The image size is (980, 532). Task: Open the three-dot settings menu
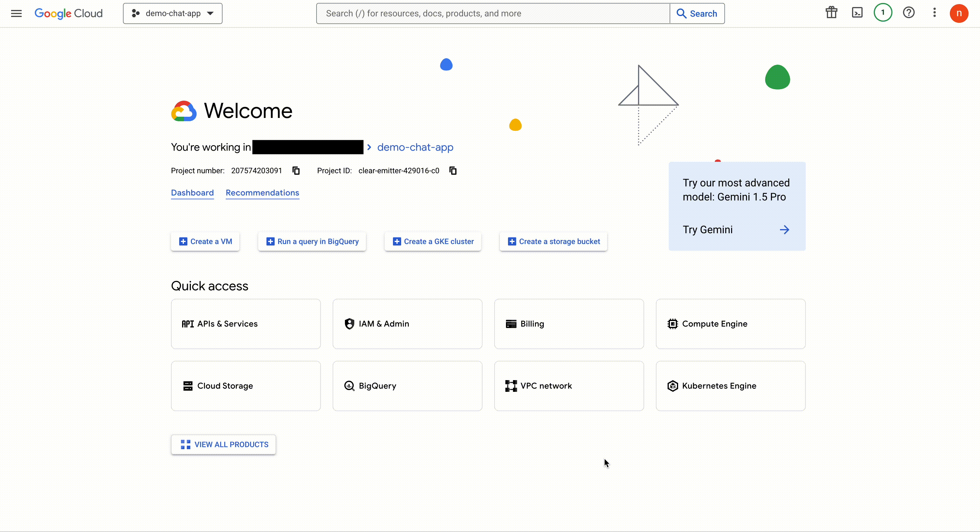(x=934, y=13)
